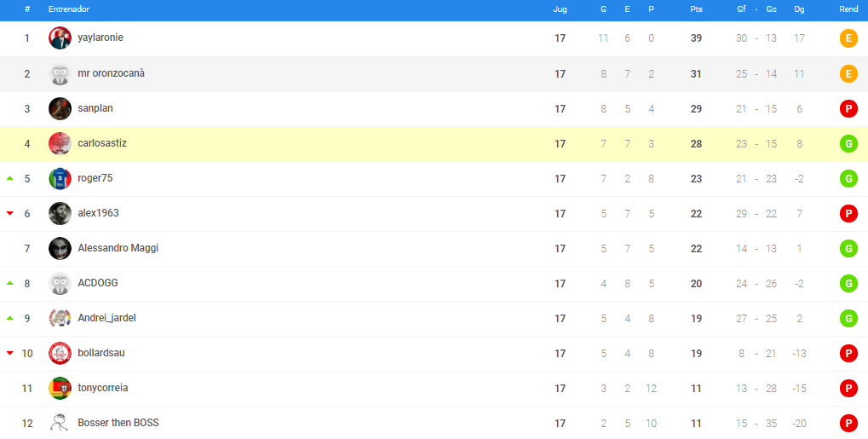The image size is (868, 439).
Task: Click the orange E badge for yaylaronie
Action: point(848,38)
